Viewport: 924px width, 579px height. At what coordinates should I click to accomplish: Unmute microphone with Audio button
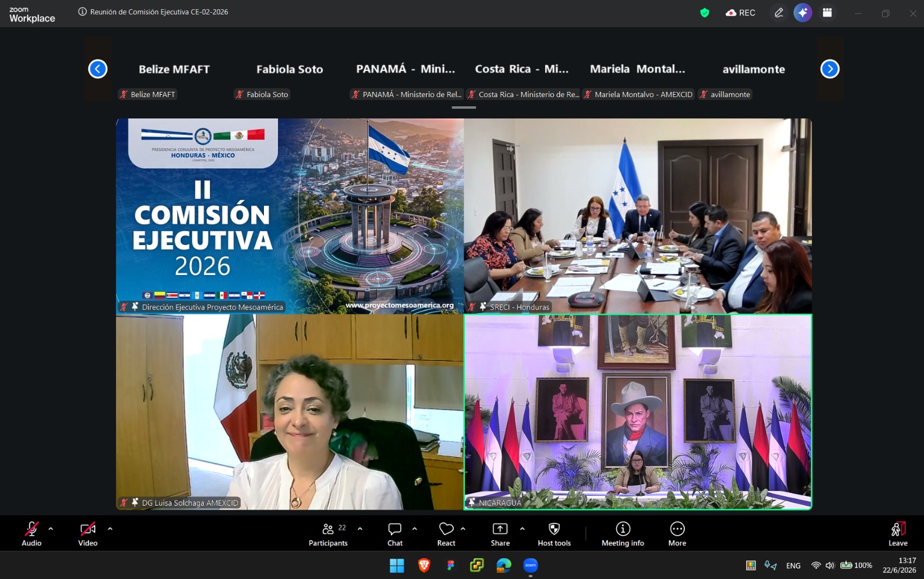coord(32,534)
